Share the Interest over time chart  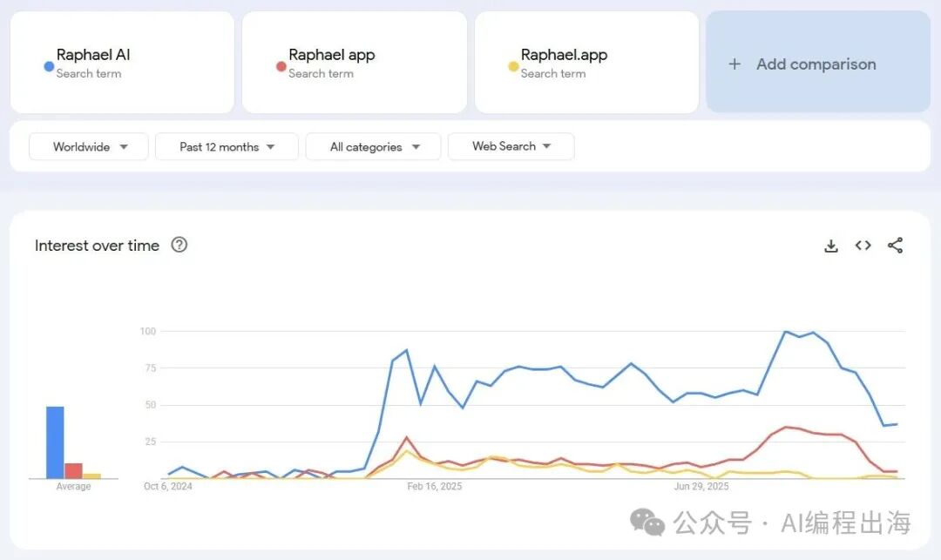(x=895, y=246)
